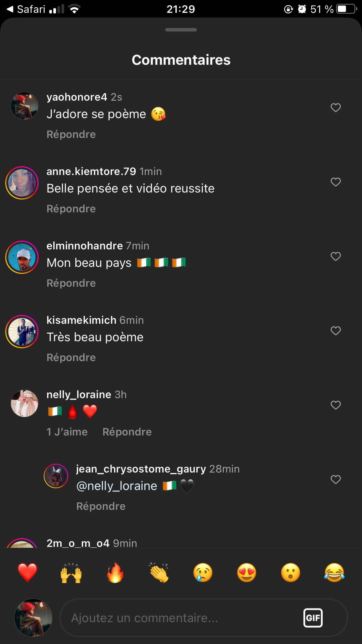Tap the sheet grabber handle
This screenshot has height=644, width=362.
pos(181,30)
